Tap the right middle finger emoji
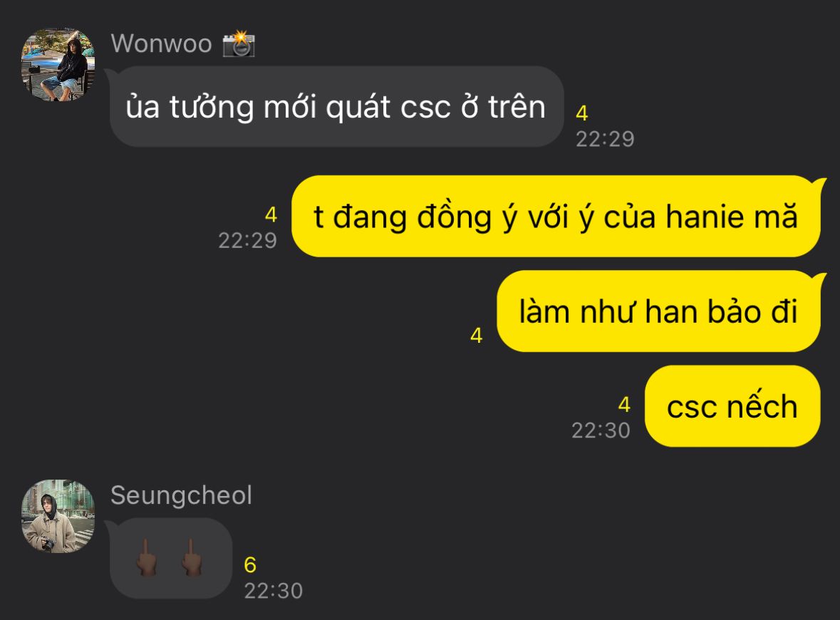This screenshot has height=620, width=840. (191, 557)
